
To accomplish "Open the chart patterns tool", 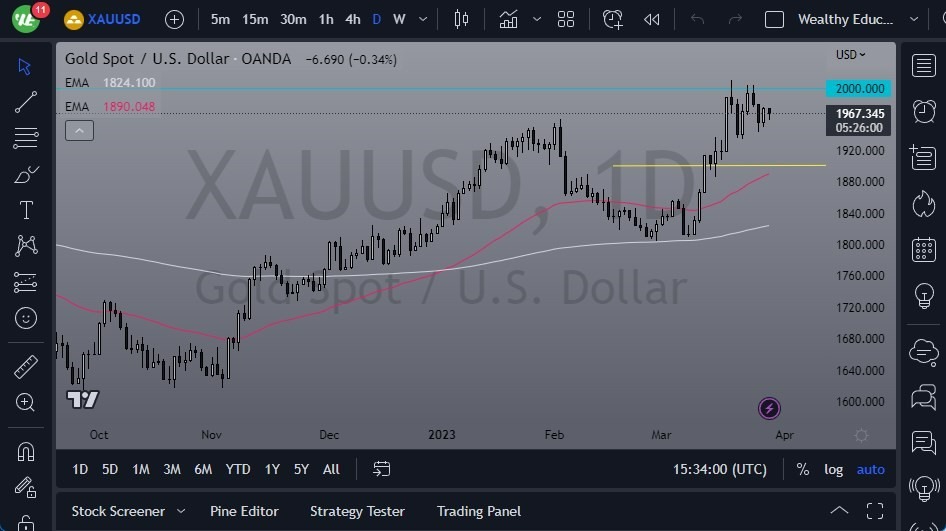I will coord(26,246).
